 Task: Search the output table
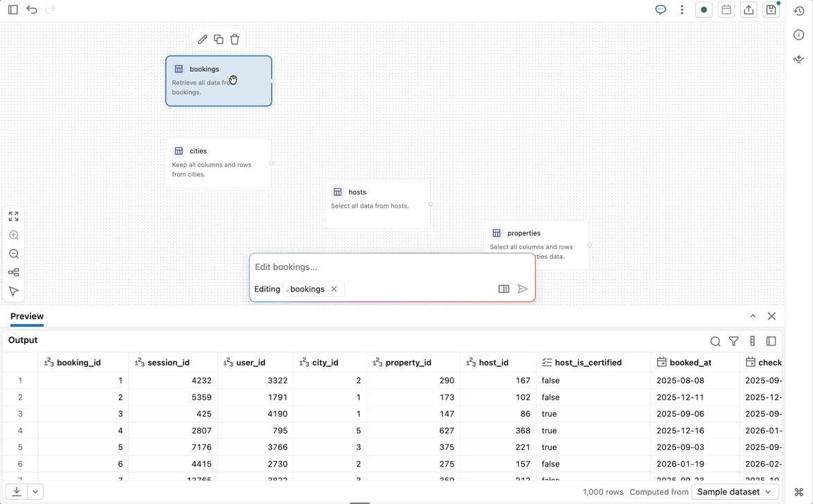(x=715, y=341)
